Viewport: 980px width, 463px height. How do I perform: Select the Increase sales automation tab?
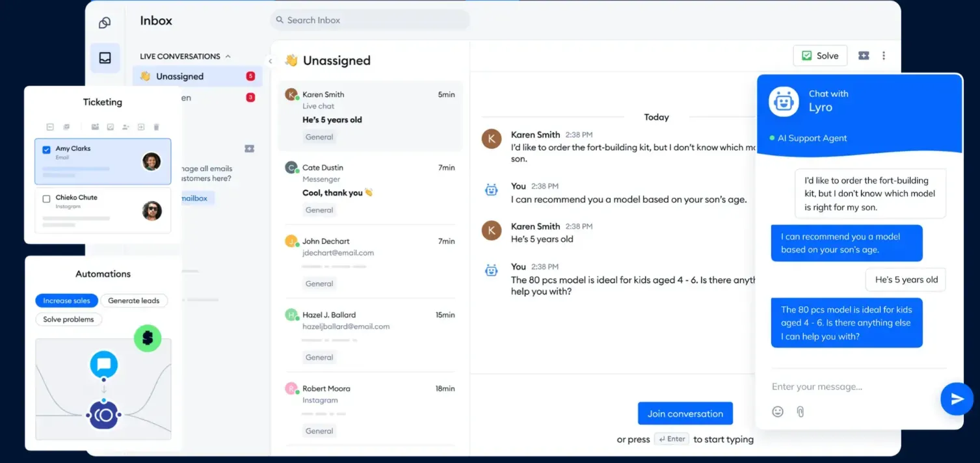pyautogui.click(x=66, y=300)
